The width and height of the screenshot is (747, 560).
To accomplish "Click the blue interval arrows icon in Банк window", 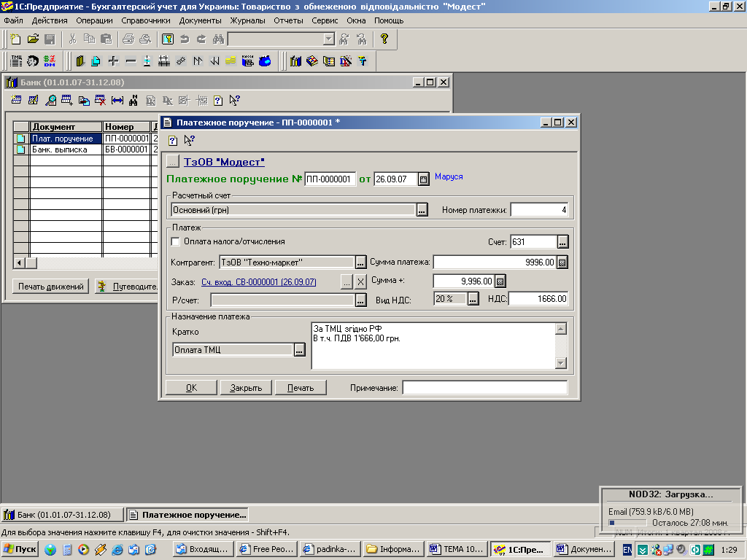I will pyautogui.click(x=117, y=100).
